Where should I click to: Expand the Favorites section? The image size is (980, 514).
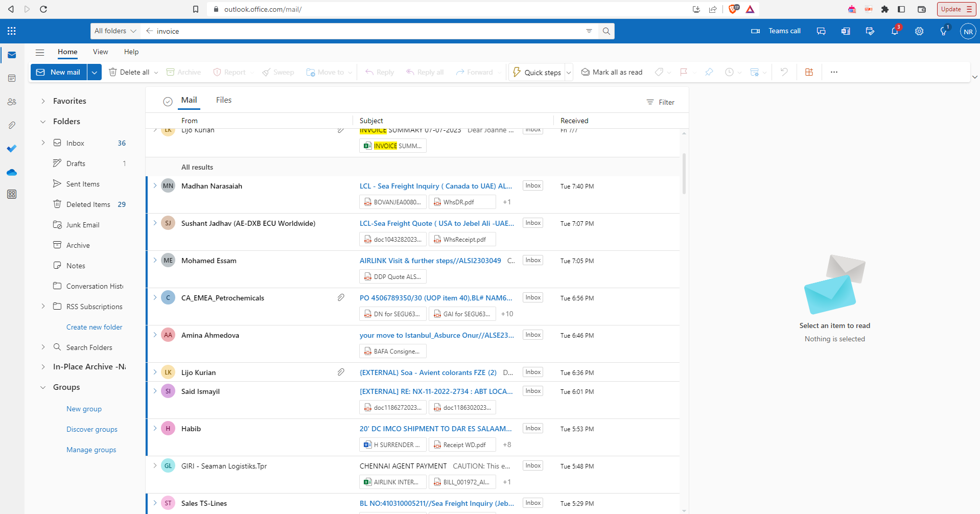point(43,101)
